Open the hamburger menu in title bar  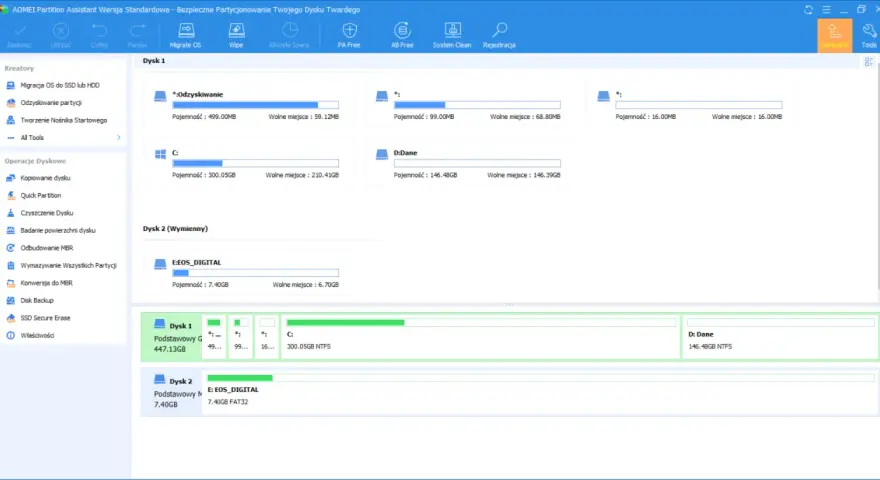[826, 10]
